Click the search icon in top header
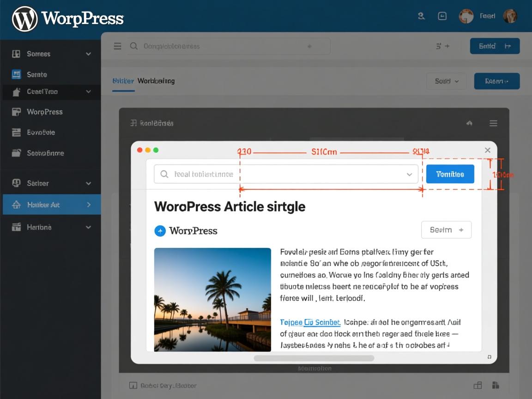The image size is (532, 399). pos(421,16)
